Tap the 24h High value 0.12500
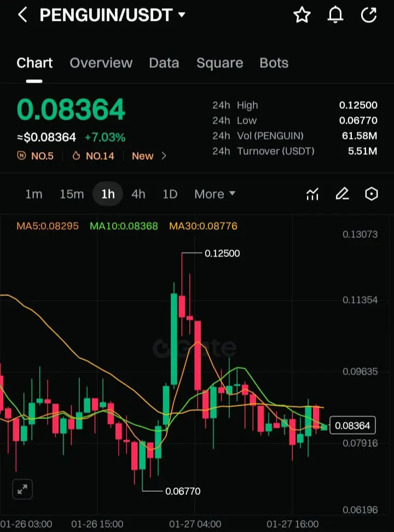 [358, 105]
